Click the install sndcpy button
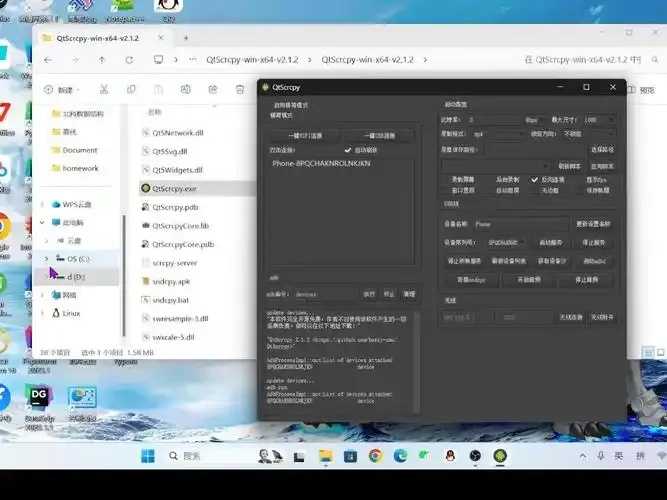This screenshot has height=500, width=667. coord(471,280)
